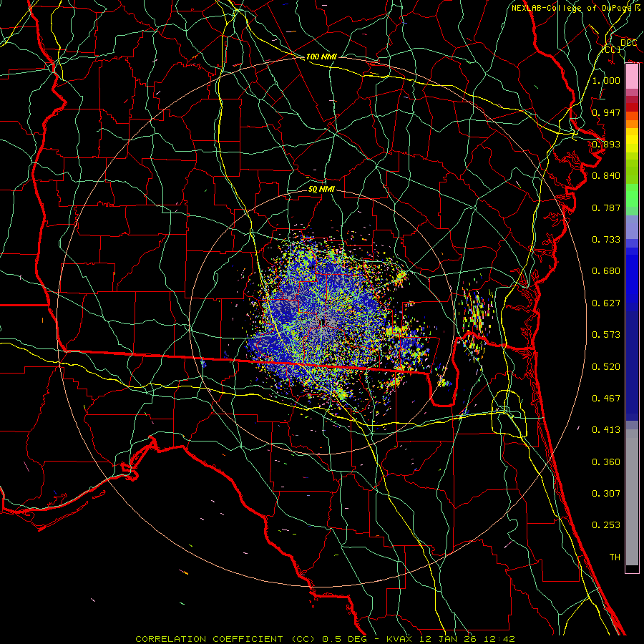Click the 0.947 legend value
Screen dimensions: 644x644
coord(606,112)
